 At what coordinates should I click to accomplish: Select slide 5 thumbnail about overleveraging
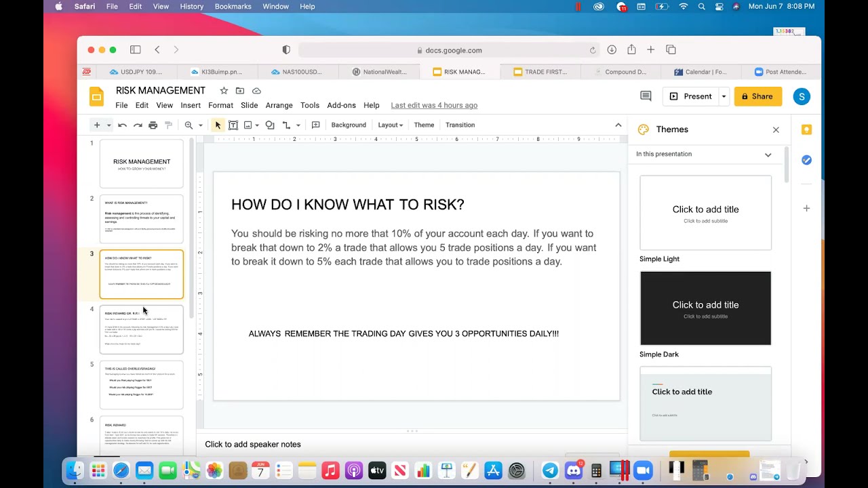[x=142, y=385]
